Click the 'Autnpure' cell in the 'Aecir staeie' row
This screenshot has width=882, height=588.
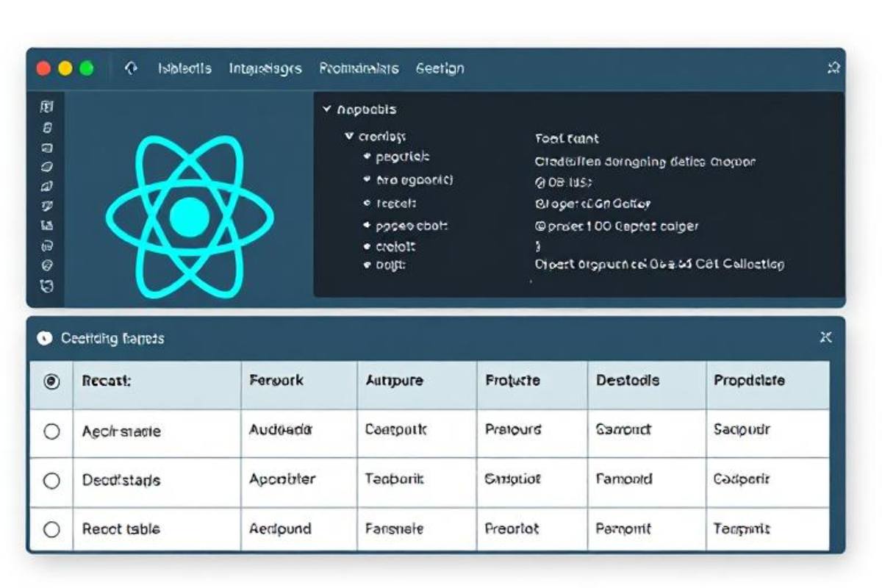tap(417, 434)
